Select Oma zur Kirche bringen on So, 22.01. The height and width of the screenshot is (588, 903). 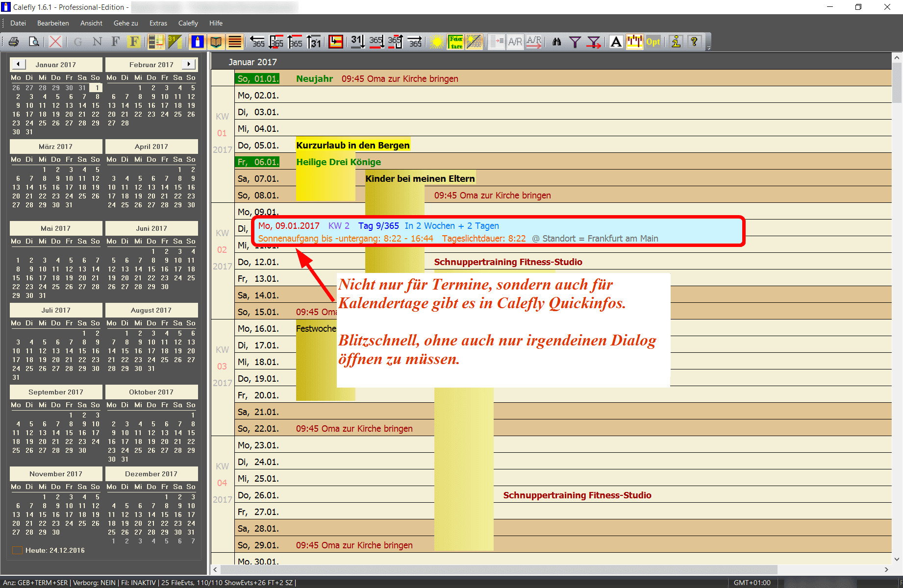354,429
